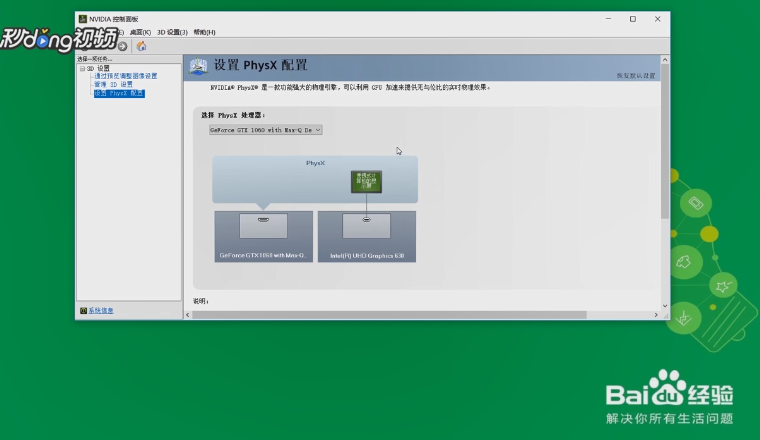Click the NVIDIA logo in title bar
760x440 pixels.
(x=83, y=19)
